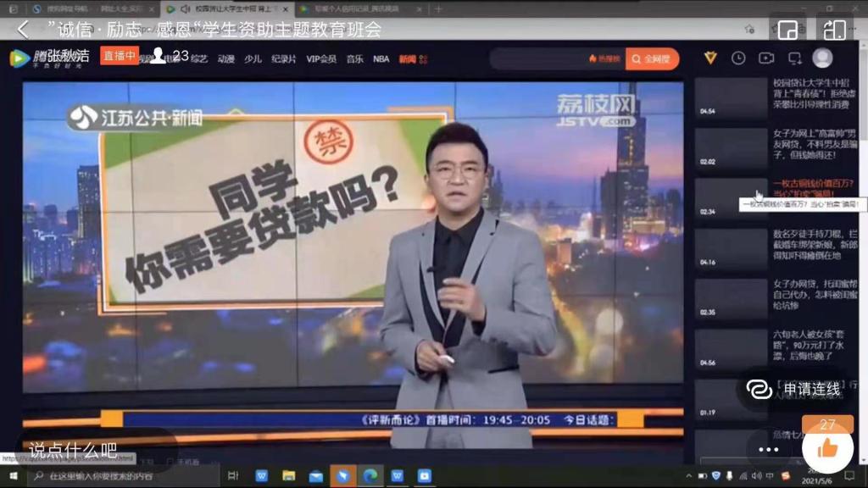The height and width of the screenshot is (488, 868).
Task: Select the VIP会员 navigation item
Action: tap(321, 58)
